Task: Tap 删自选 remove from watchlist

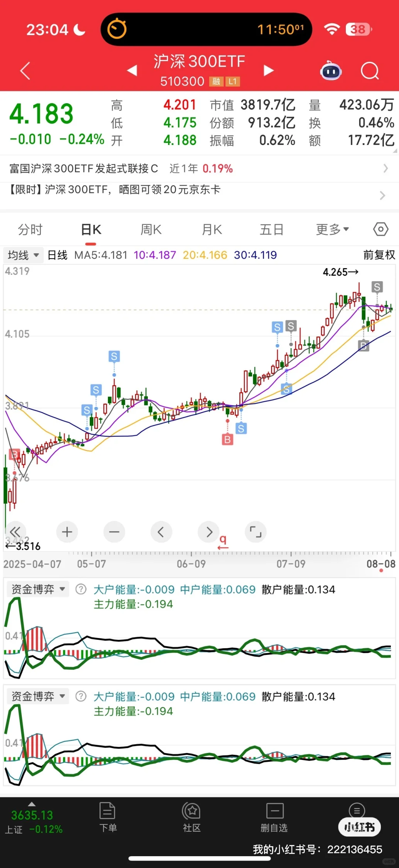Action: 274,817
